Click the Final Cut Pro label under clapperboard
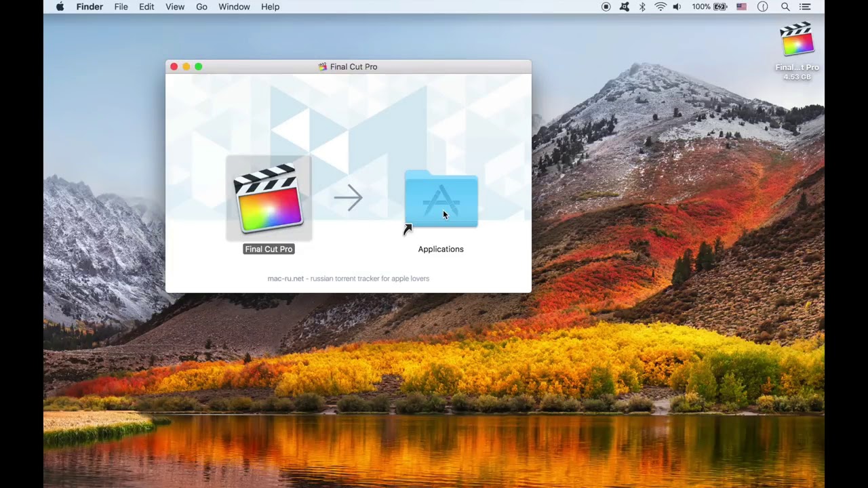This screenshot has height=488, width=868. click(x=269, y=249)
